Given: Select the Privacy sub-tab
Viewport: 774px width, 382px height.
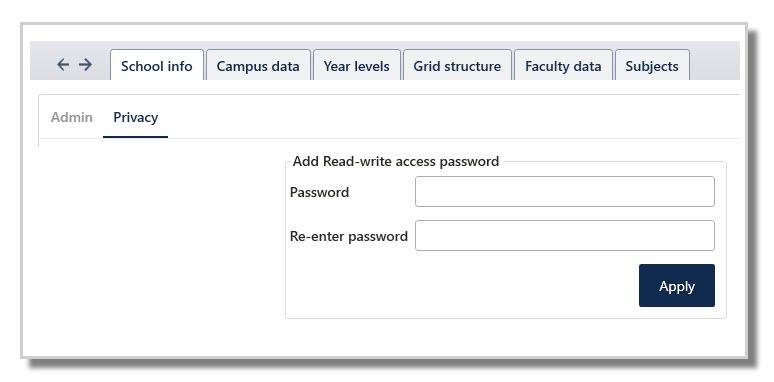Looking at the screenshot, I should click(136, 117).
